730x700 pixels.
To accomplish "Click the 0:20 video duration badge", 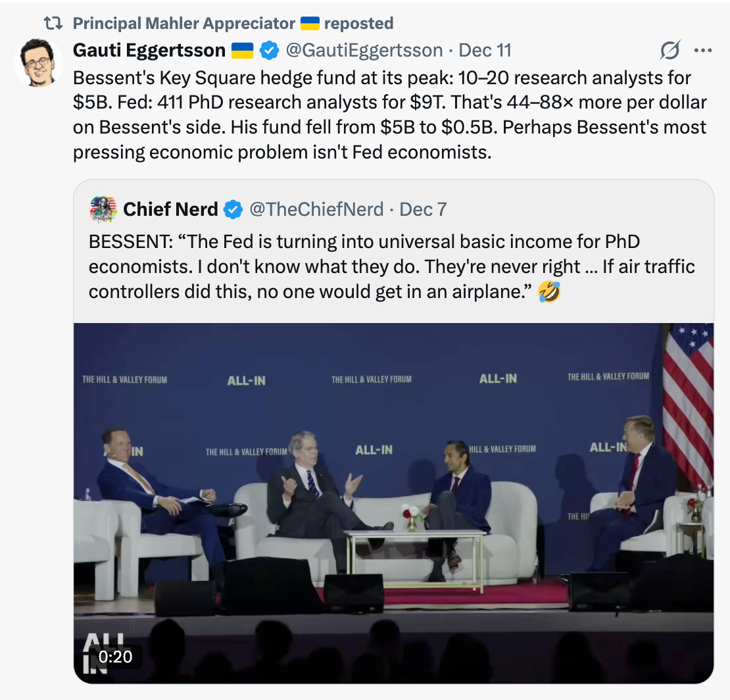I will tap(115, 657).
